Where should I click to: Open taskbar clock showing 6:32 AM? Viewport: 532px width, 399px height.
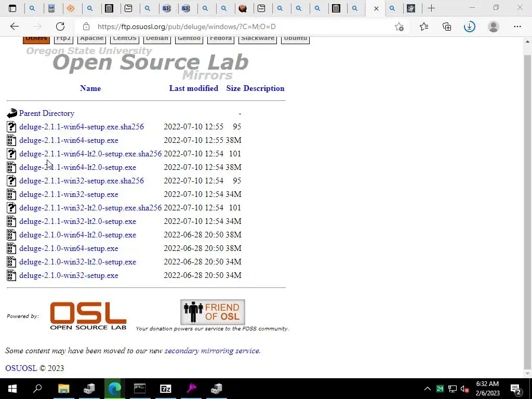click(x=487, y=389)
